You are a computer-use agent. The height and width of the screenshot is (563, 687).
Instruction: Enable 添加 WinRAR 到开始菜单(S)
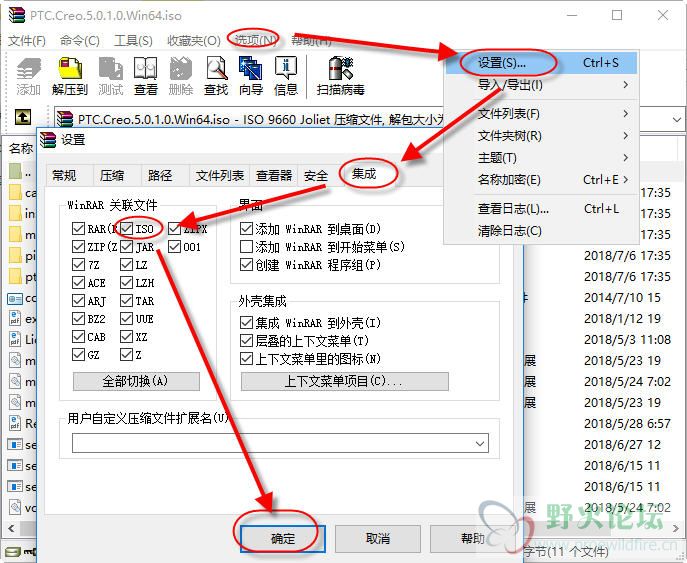(246, 247)
